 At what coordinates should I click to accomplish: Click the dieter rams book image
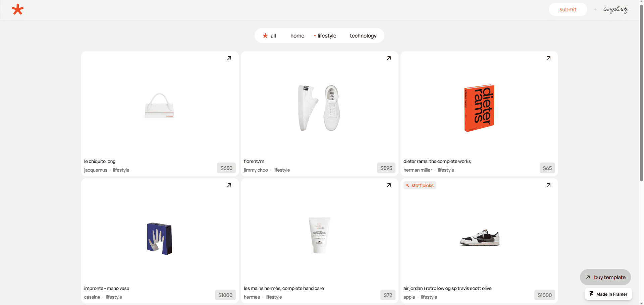pos(479,108)
